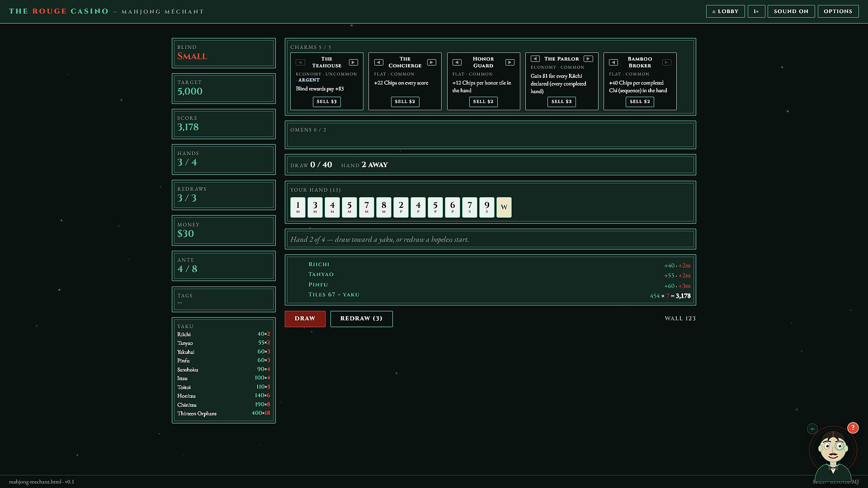Viewport: 868px width, 488px height.
Task: Select the 4 Pin tile in hand
Action: [x=418, y=207]
